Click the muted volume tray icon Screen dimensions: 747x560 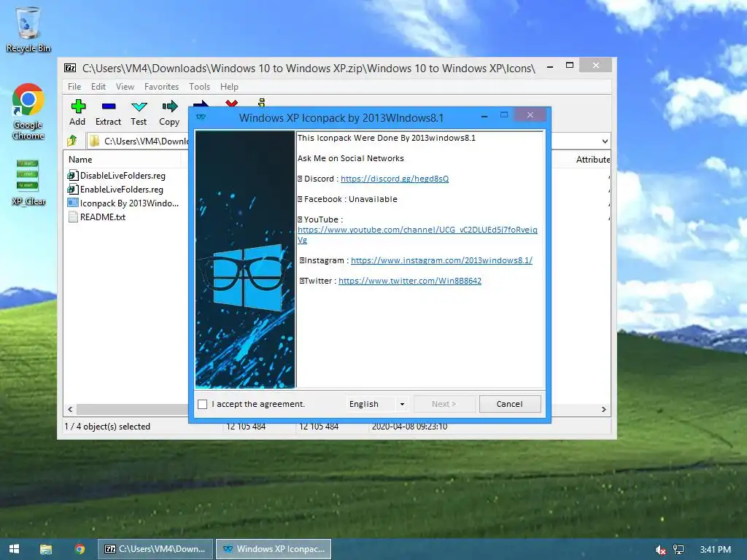(660, 550)
